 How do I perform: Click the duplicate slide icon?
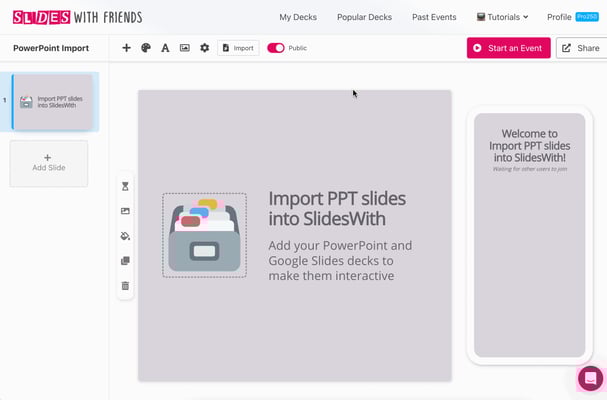point(125,261)
